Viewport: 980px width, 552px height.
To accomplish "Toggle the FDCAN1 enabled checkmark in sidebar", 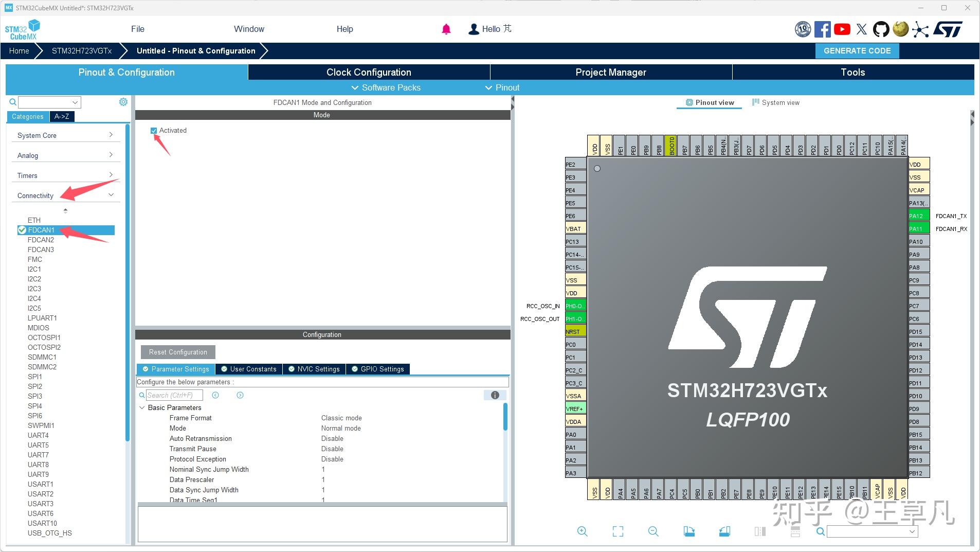I will 22,230.
